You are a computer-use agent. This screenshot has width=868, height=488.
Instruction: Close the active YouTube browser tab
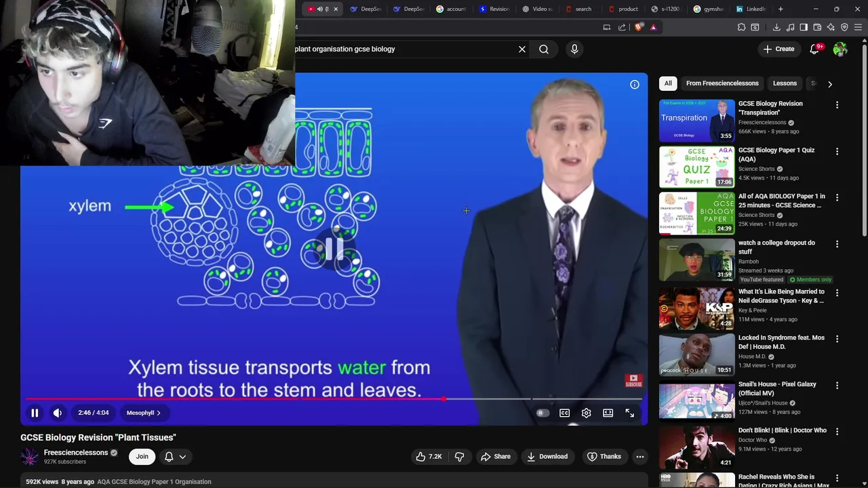(x=335, y=9)
